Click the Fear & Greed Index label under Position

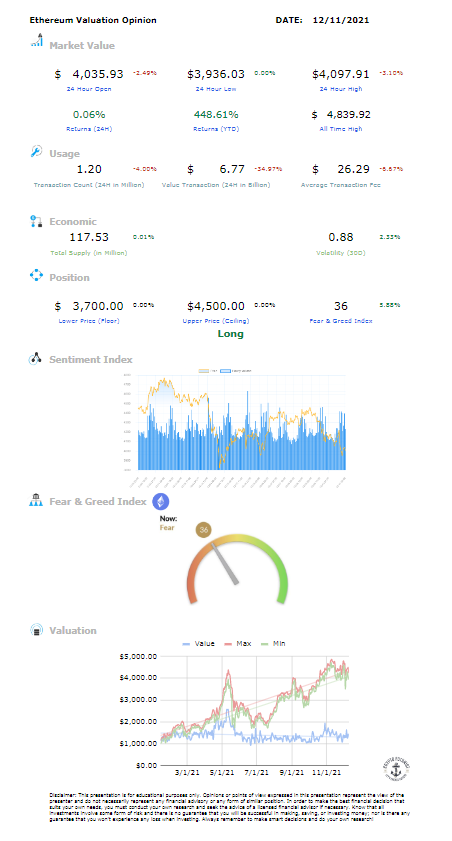[341, 321]
